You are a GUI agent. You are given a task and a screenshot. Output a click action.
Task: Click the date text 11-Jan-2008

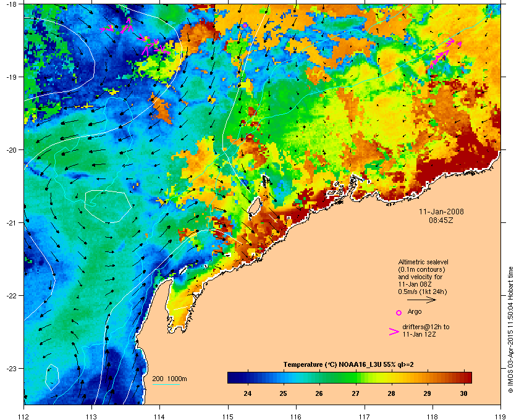pyautogui.click(x=441, y=212)
